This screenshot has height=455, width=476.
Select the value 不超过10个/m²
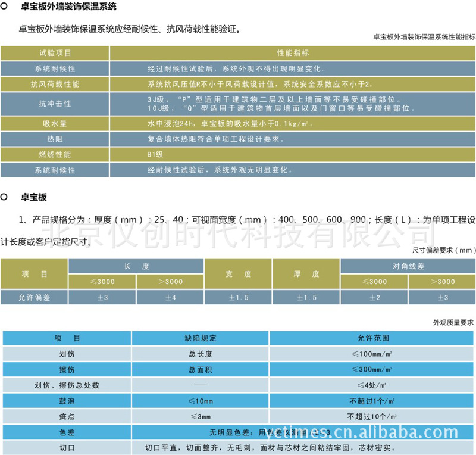(x=372, y=416)
